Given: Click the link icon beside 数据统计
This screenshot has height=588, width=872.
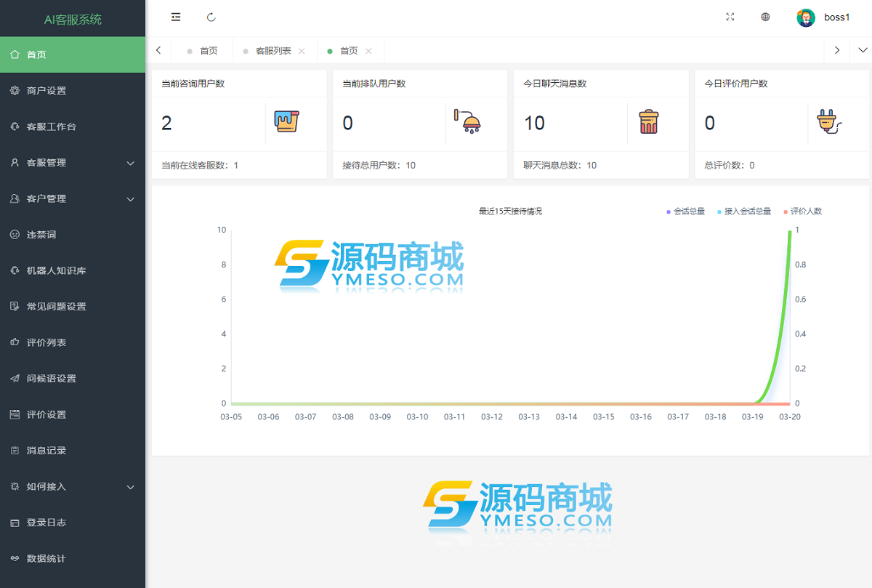Looking at the screenshot, I should pos(15,558).
